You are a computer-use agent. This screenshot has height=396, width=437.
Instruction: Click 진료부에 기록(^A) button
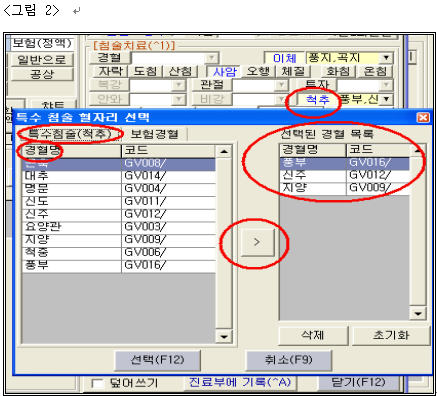(x=240, y=382)
